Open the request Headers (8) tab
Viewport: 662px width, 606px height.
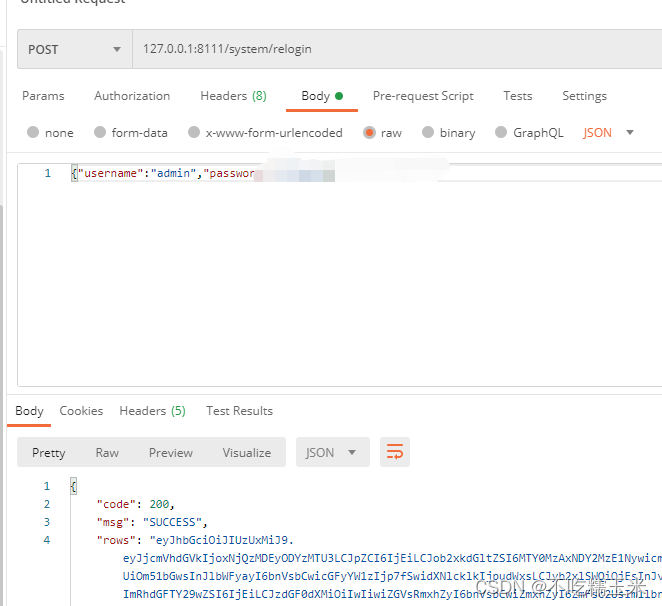click(233, 96)
